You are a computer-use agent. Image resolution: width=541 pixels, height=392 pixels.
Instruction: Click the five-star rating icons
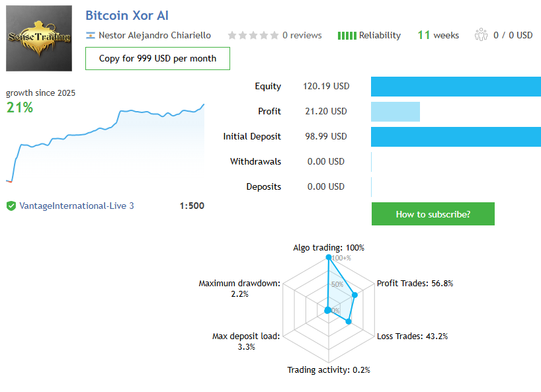click(253, 36)
